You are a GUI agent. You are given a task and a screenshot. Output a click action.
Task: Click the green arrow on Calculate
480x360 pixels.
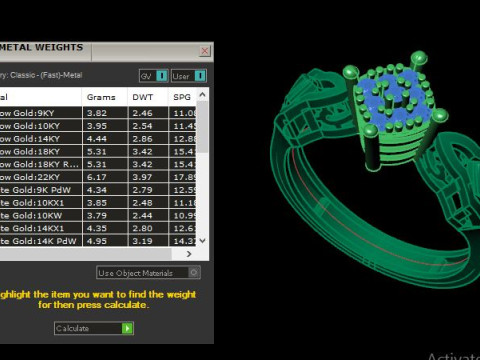click(127, 328)
